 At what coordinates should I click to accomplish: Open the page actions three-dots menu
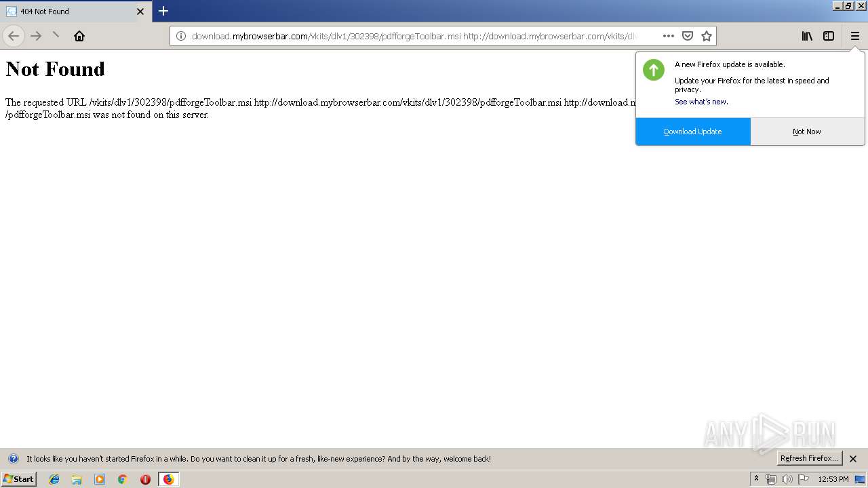tap(669, 36)
